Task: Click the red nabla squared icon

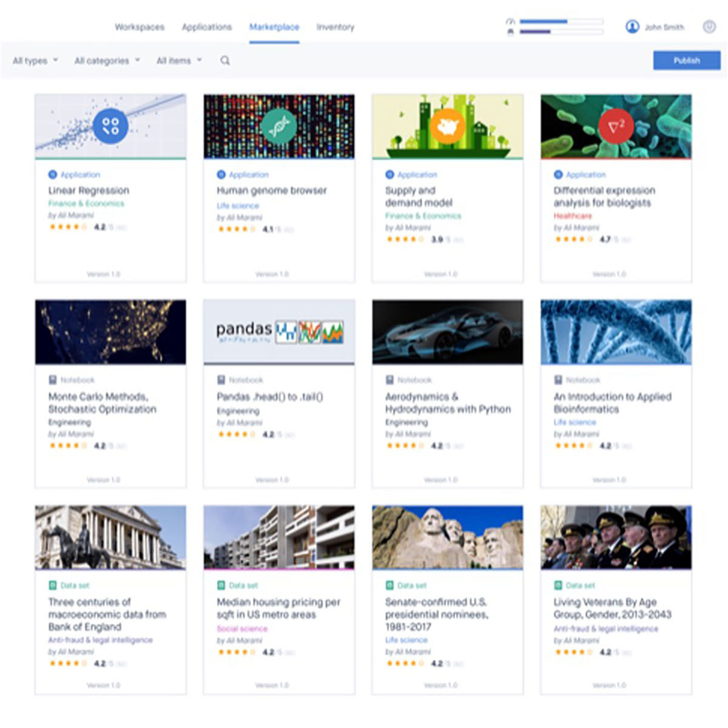Action: coord(616,126)
